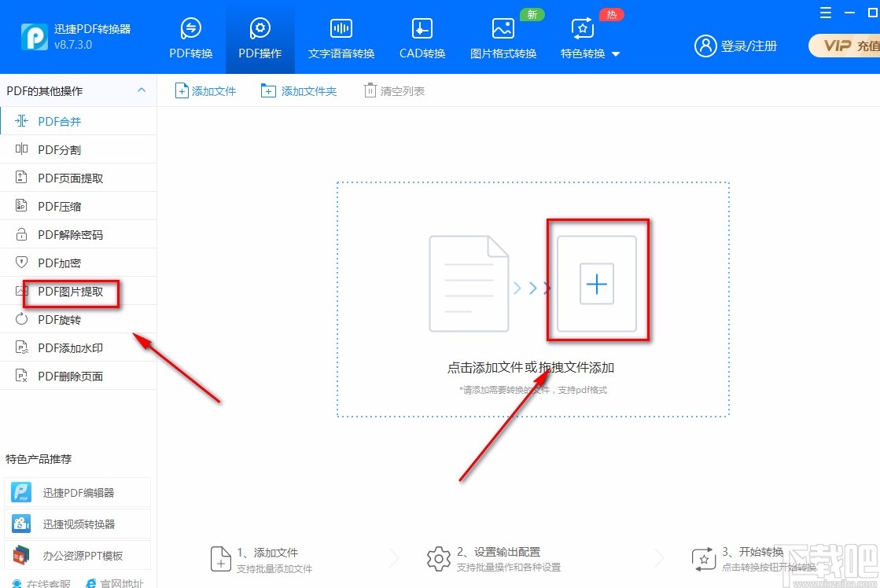Image resolution: width=880 pixels, height=588 pixels.
Task: Click the 办公资源PPT模板 book icon
Action: (x=21, y=556)
